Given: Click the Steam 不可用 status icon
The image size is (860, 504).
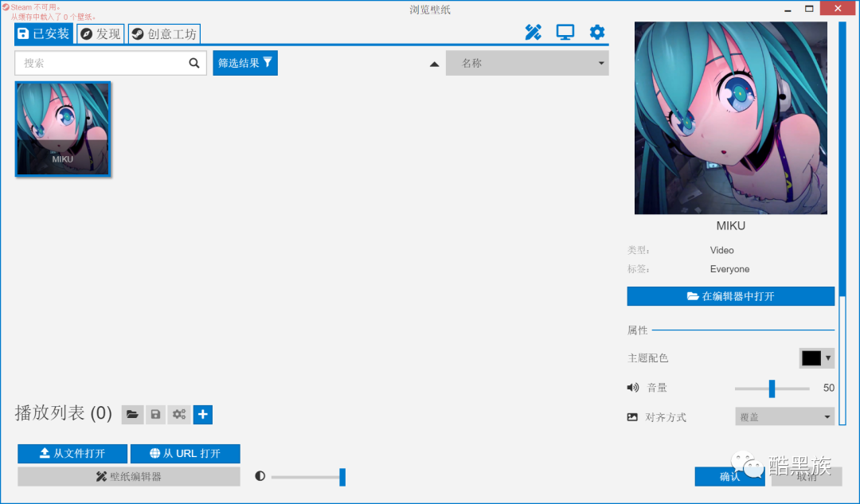Looking at the screenshot, I should pos(6,7).
